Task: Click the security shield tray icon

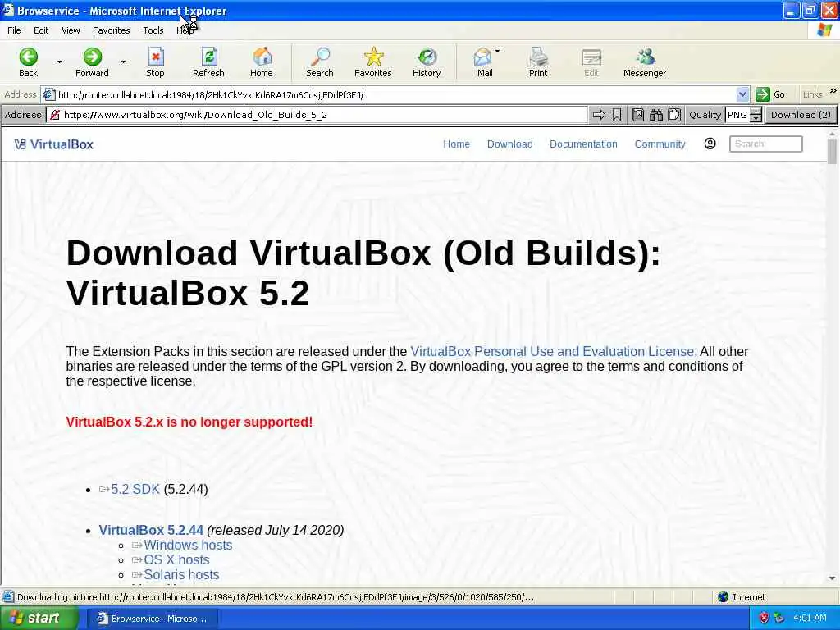Action: click(x=764, y=618)
